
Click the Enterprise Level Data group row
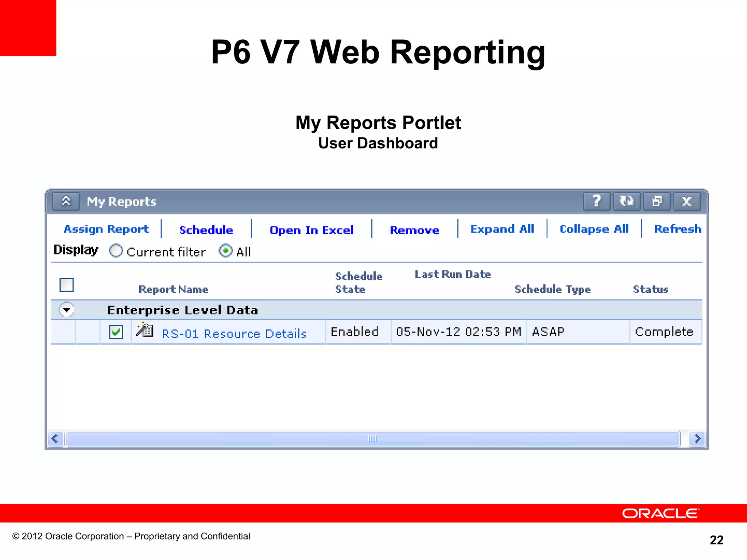tap(376, 310)
